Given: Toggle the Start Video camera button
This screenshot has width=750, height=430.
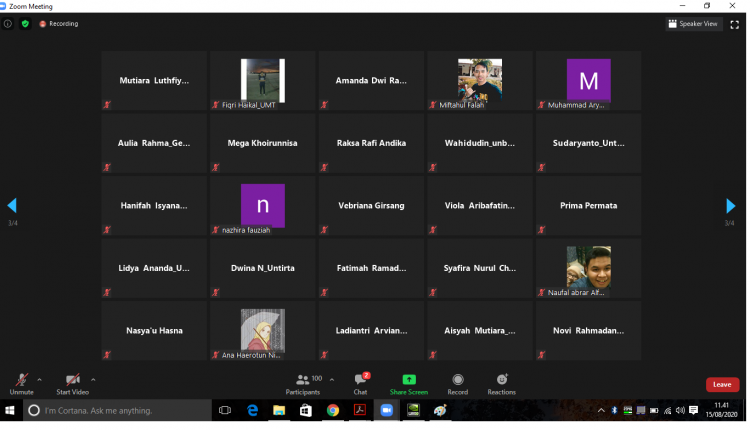Looking at the screenshot, I should tap(72, 381).
